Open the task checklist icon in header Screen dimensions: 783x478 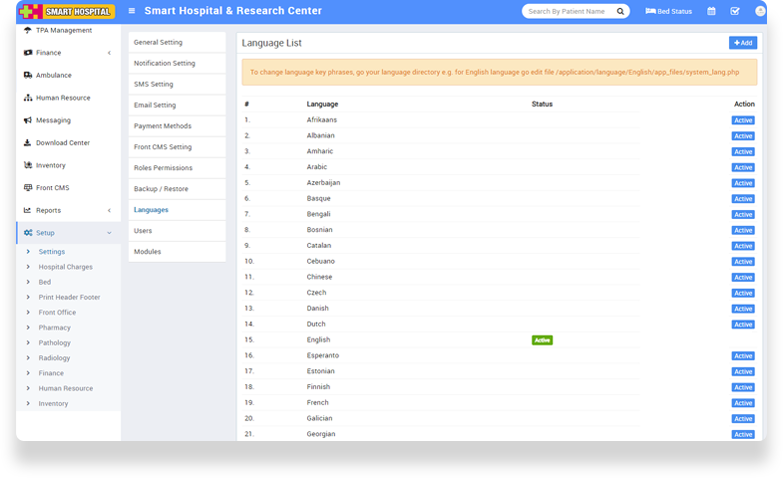click(735, 11)
